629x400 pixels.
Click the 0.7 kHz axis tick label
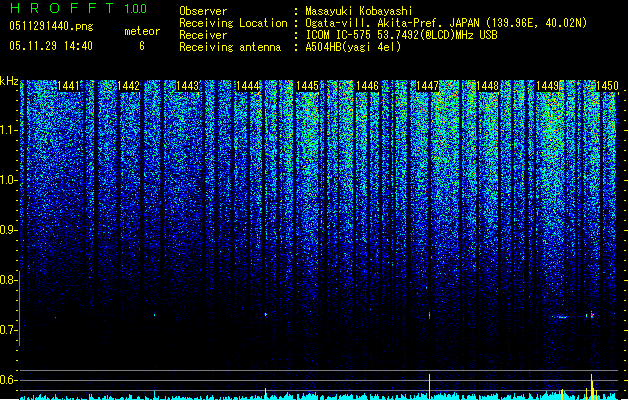[x=9, y=330]
